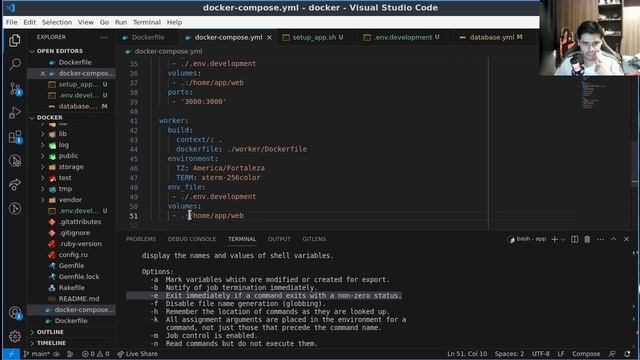
Task: Maximize the panel with the up chevron
Action: tap(613, 239)
